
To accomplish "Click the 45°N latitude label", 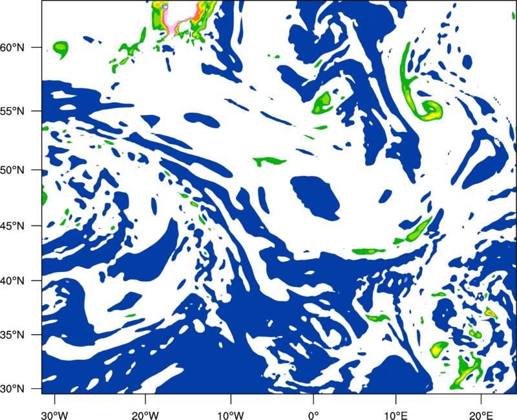I will click(12, 226).
